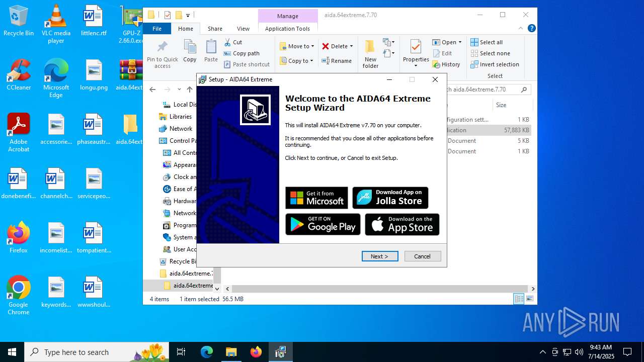Open the Get it from Microsoft badge

coord(316,198)
